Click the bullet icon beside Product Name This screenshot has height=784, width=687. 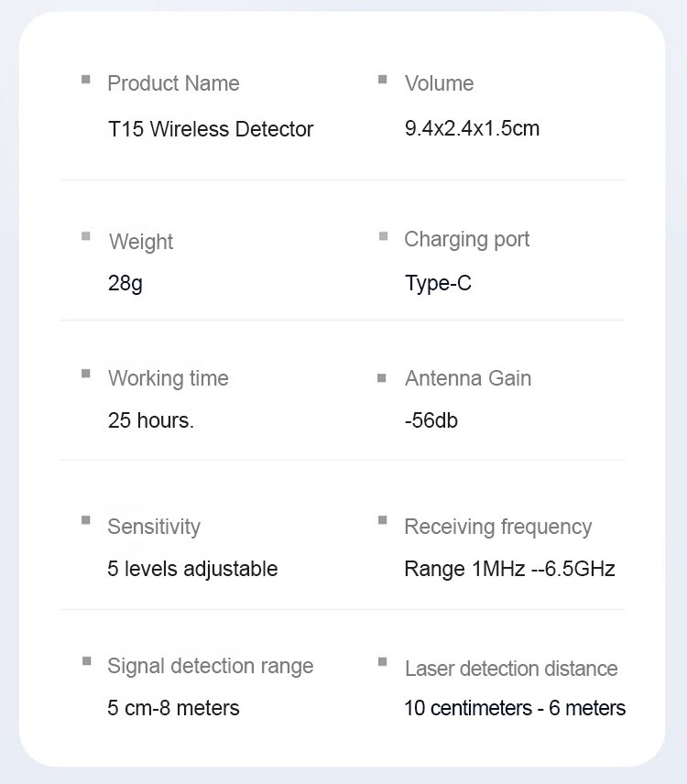pyautogui.click(x=86, y=80)
